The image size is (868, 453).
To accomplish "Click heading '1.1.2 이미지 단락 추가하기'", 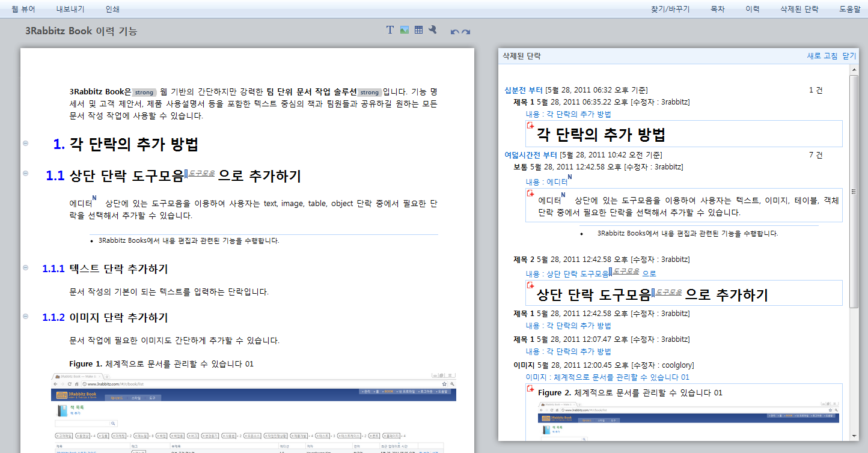I will (x=105, y=318).
